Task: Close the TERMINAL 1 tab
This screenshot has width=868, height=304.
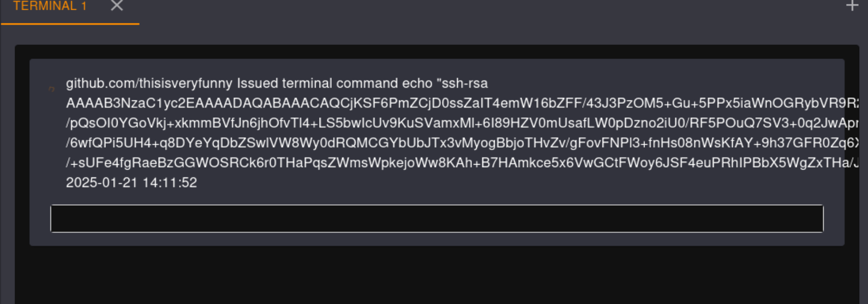Action: [x=117, y=6]
